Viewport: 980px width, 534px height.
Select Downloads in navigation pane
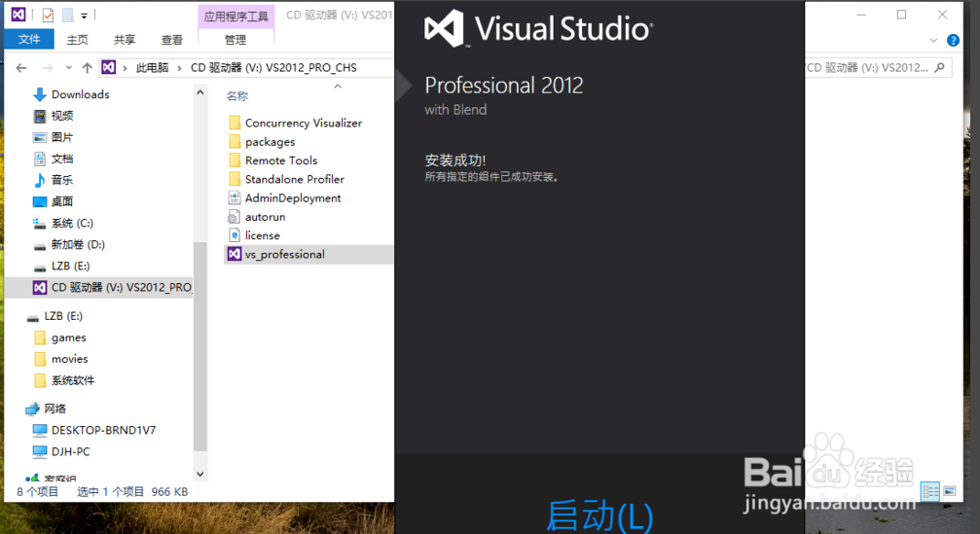pos(80,94)
